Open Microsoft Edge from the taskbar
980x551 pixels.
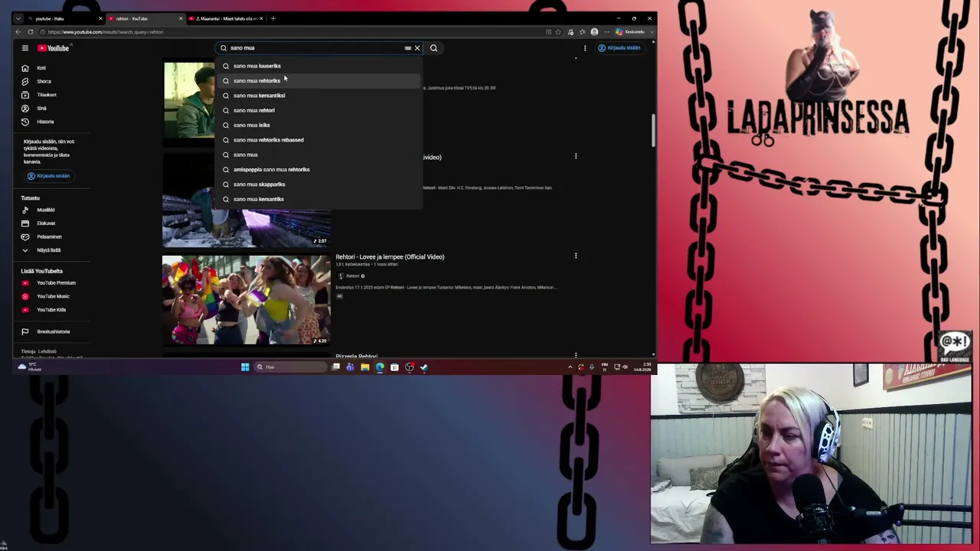380,367
